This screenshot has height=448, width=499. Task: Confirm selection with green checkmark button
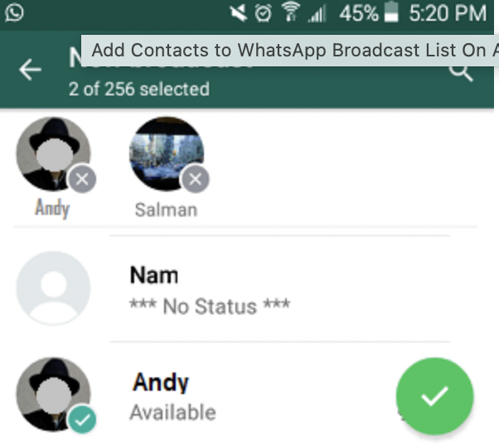click(x=434, y=396)
